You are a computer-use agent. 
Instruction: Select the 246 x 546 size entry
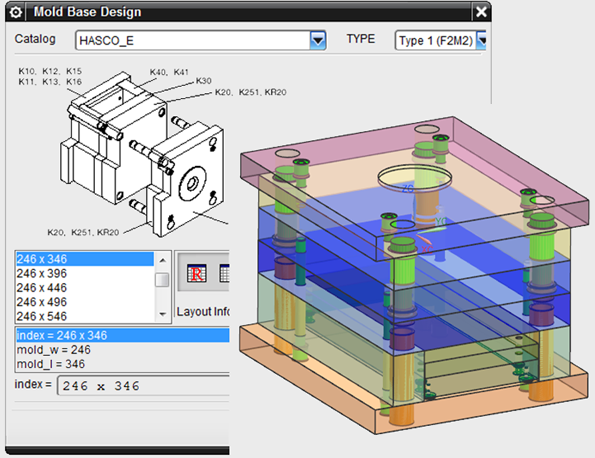point(85,316)
